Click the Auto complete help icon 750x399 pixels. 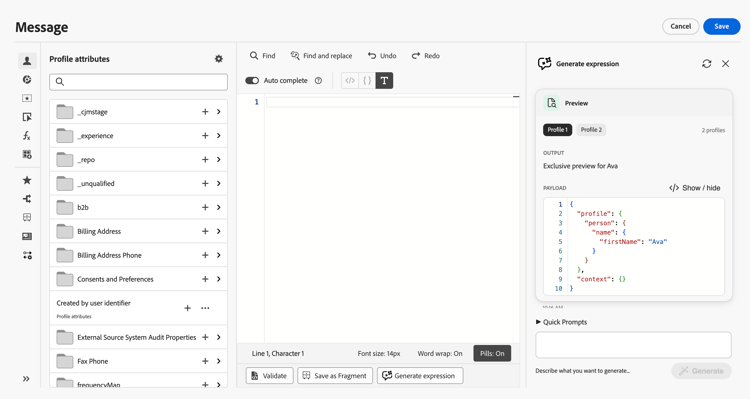[318, 81]
